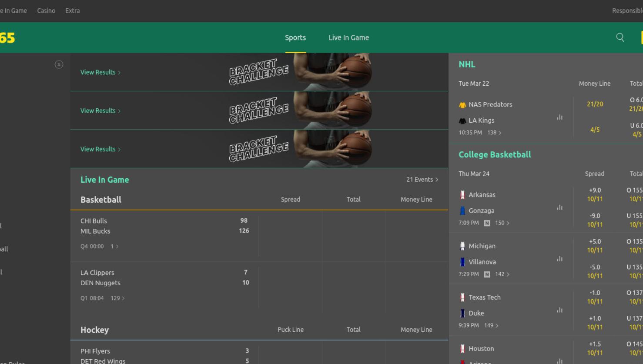Open the Villanova team name

tap(482, 262)
